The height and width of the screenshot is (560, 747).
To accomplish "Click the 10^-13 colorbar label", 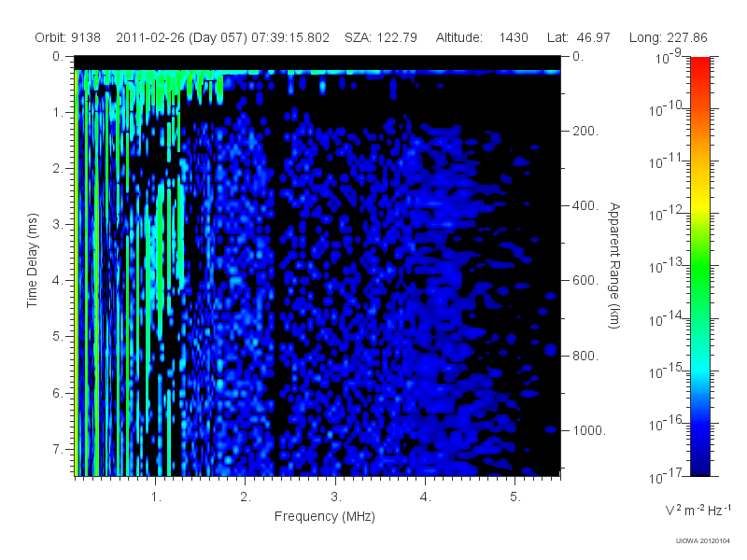I will [x=666, y=265].
